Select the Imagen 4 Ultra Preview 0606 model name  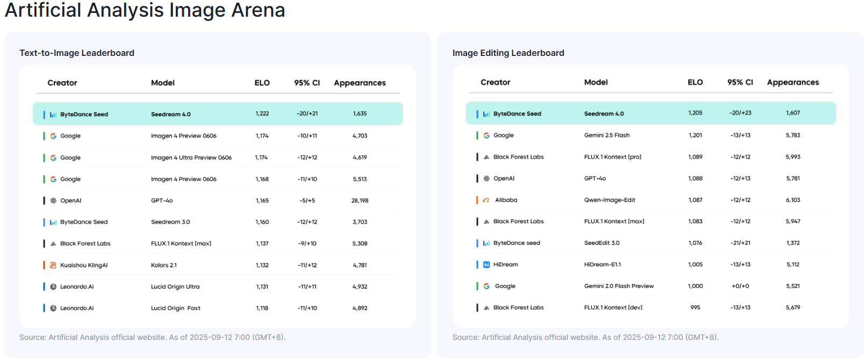point(191,158)
